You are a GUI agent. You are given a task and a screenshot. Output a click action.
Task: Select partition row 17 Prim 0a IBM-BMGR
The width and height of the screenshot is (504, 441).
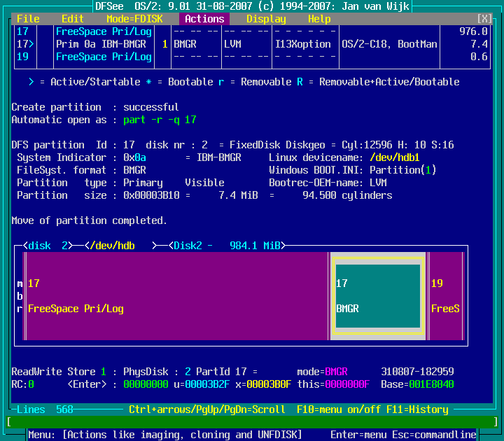tap(104, 44)
